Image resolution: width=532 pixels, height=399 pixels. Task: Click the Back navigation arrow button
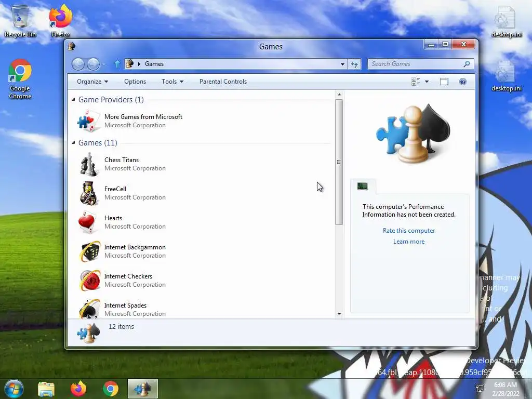(78, 64)
